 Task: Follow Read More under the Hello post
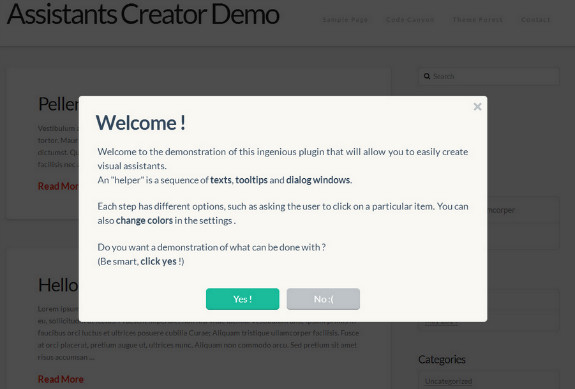point(61,379)
